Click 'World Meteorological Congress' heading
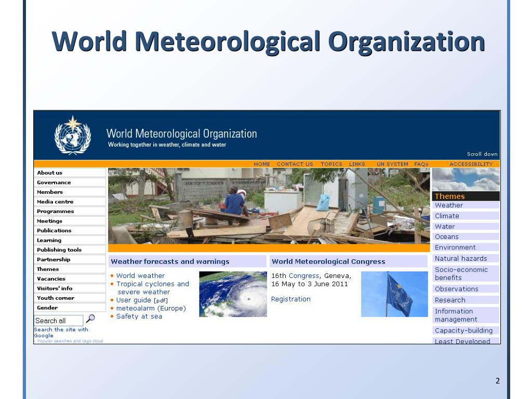Image resolution: width=532 pixels, height=399 pixels. point(328,262)
